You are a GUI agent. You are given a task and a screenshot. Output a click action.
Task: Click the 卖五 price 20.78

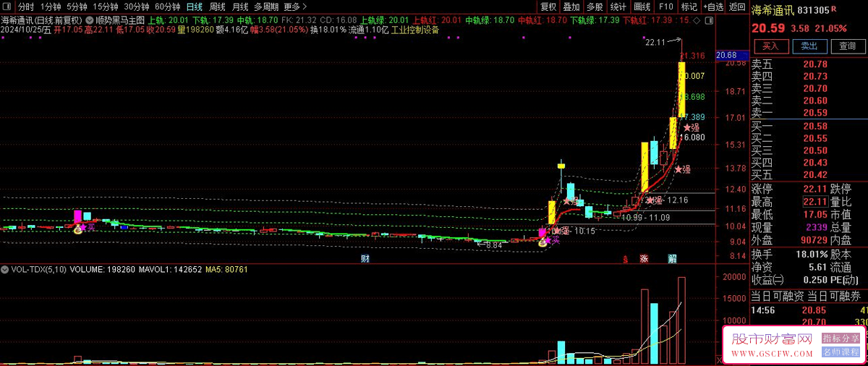[x=815, y=64]
